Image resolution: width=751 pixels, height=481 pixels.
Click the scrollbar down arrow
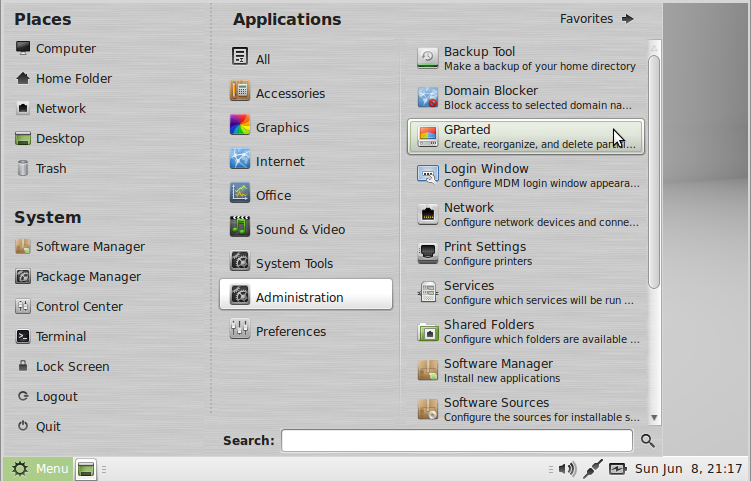pyautogui.click(x=654, y=418)
